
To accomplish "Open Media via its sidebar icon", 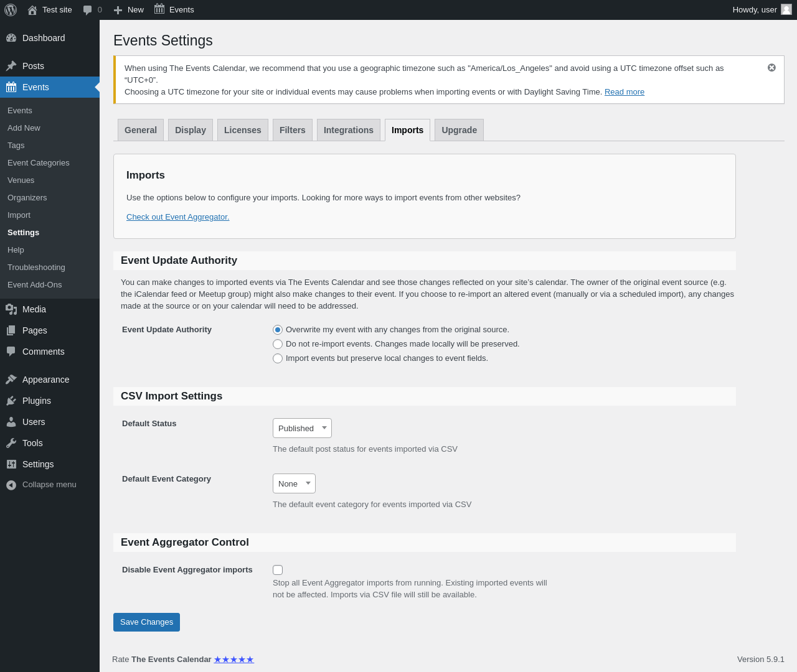I will pyautogui.click(x=11, y=309).
